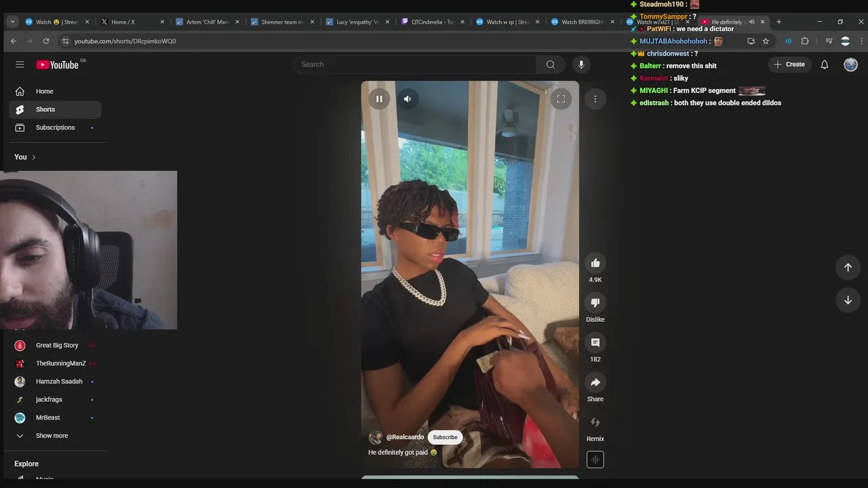Click the Explore heading text
The width and height of the screenshot is (868, 488).
pyautogui.click(x=26, y=464)
